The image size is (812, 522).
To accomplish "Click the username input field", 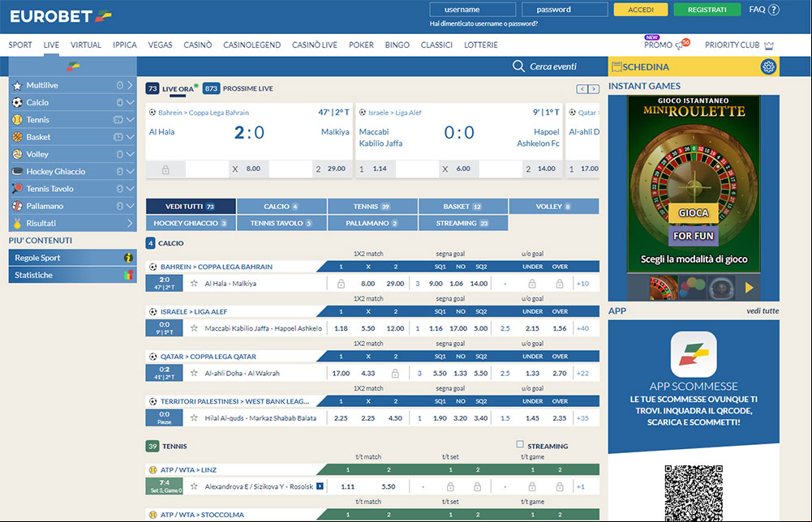I will [472, 10].
